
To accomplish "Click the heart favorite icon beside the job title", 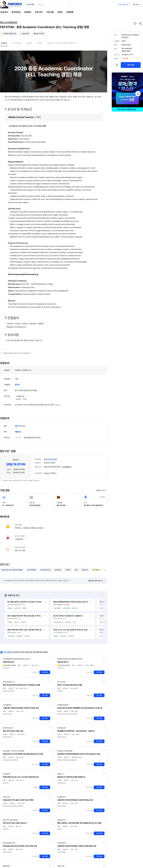I will pos(135,24).
